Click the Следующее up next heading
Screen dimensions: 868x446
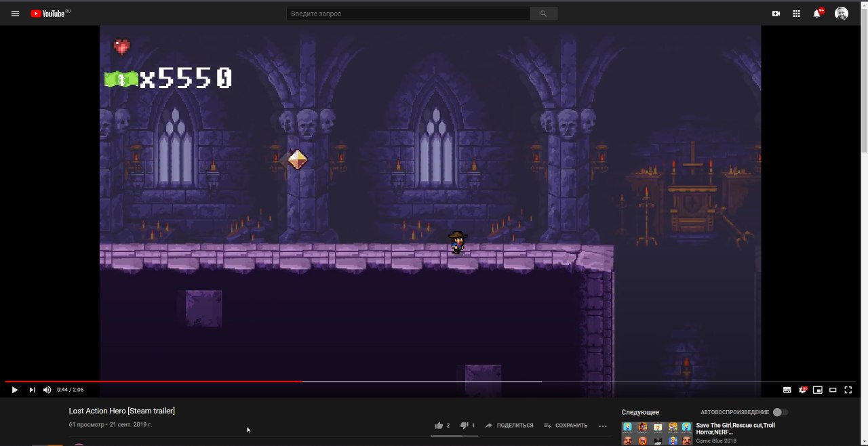point(640,412)
